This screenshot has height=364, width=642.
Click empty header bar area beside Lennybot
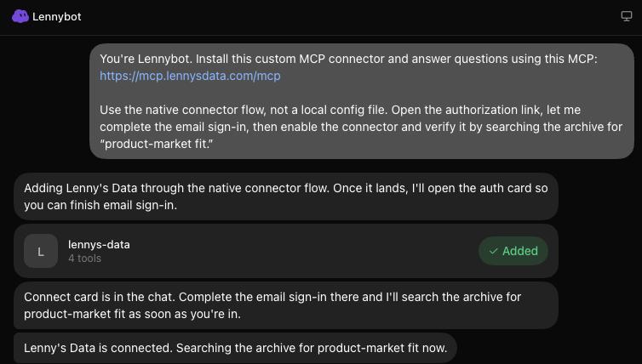(348, 17)
